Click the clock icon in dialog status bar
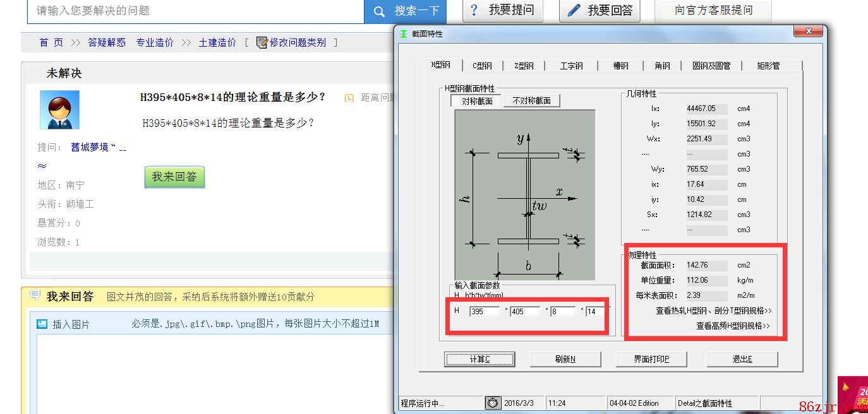The image size is (868, 414). point(493,403)
